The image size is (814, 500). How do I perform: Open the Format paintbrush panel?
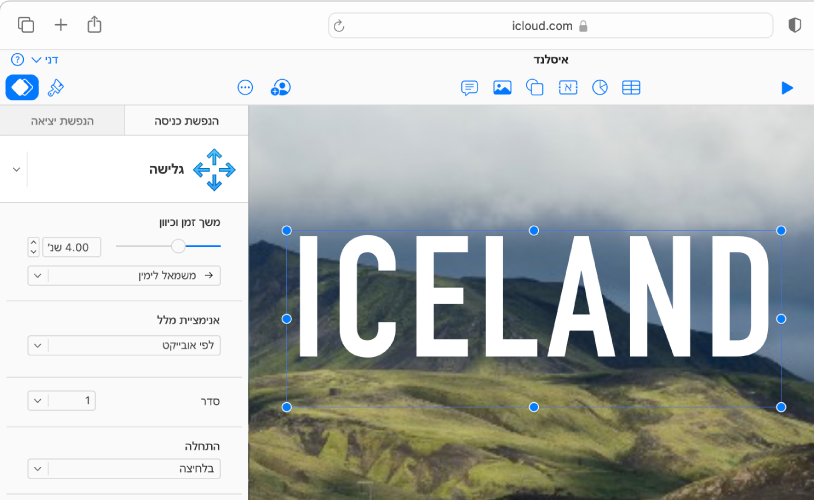(56, 88)
